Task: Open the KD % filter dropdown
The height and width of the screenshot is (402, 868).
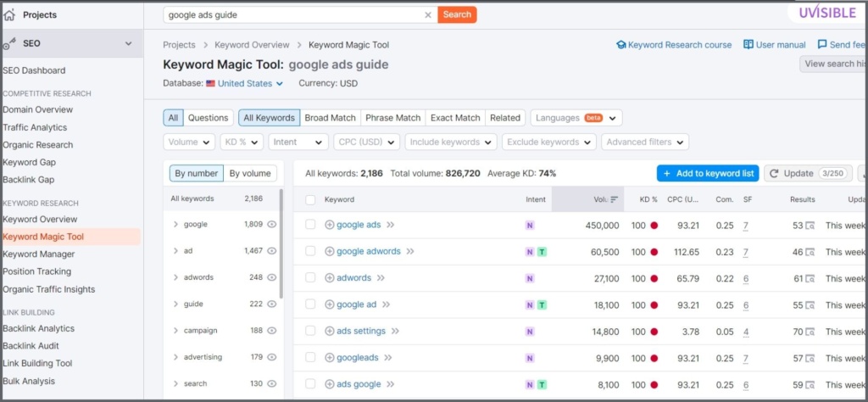Action: (242, 142)
